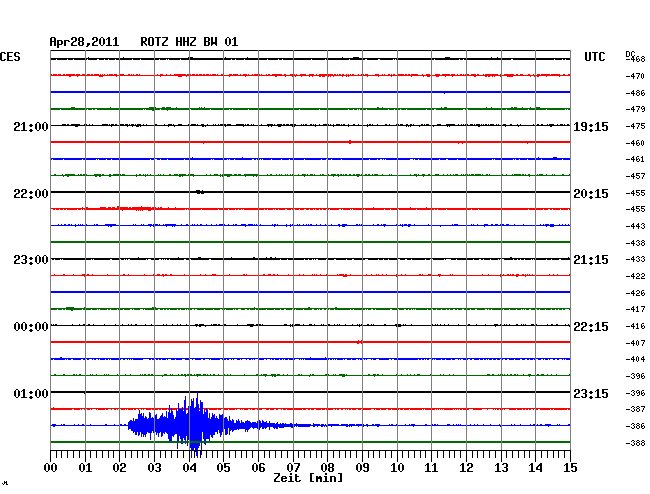
Task: Click the DC offset value -407
Action: point(635,343)
